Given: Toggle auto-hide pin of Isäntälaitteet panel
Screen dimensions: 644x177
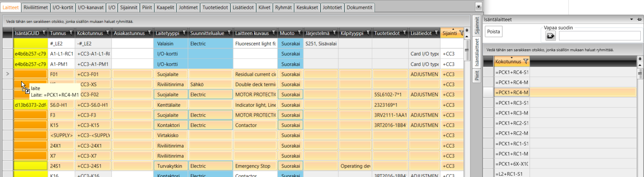Looking at the screenshot, I should [640, 20].
